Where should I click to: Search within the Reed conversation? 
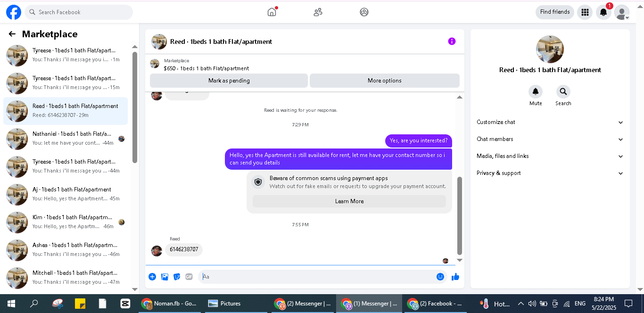(563, 92)
